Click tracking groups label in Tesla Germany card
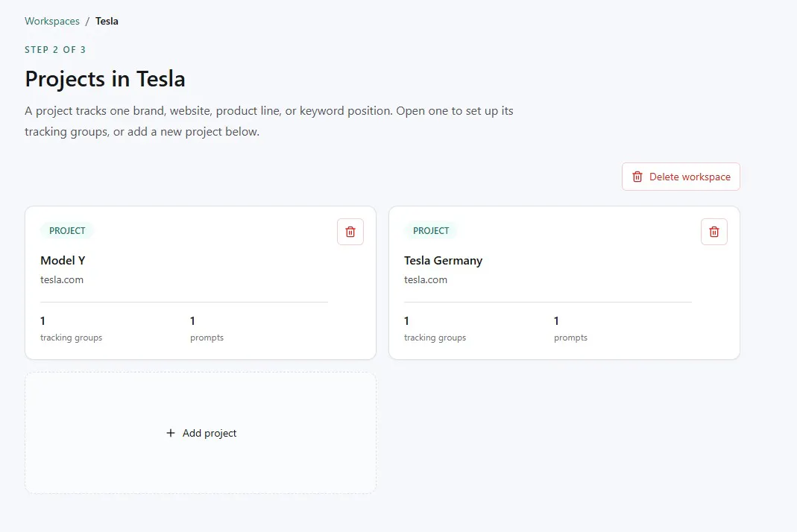Screen dimensions: 797x532 [x=435, y=338]
